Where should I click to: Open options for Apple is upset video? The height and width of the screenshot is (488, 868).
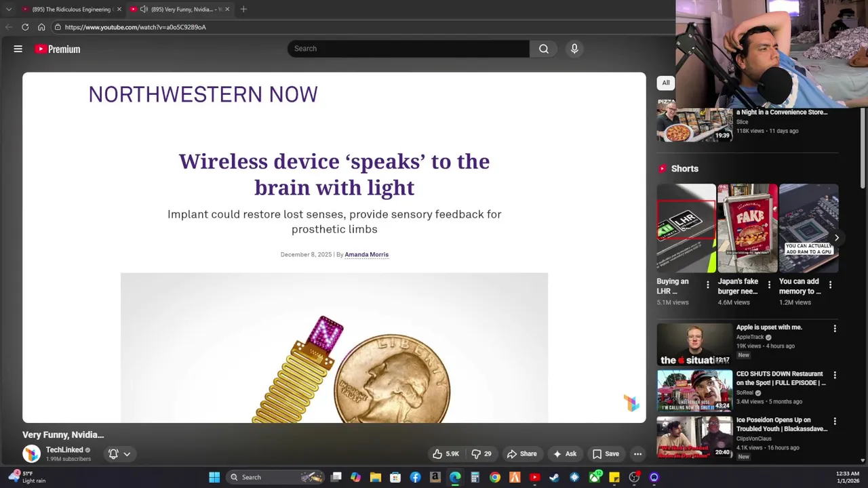click(835, 329)
